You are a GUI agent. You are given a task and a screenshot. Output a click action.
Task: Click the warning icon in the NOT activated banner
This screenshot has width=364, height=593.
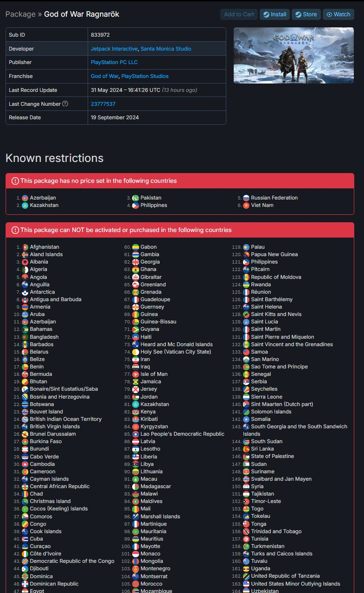click(15, 230)
